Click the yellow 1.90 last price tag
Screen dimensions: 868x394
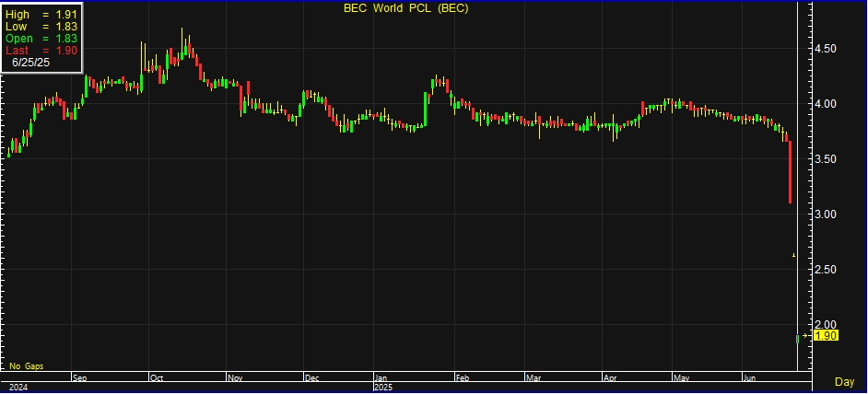click(x=825, y=336)
